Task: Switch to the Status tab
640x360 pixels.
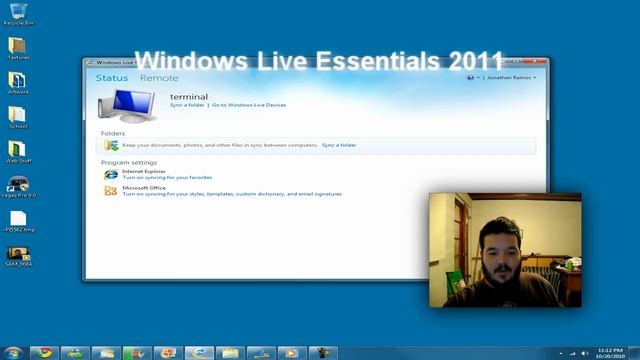Action: click(x=112, y=78)
